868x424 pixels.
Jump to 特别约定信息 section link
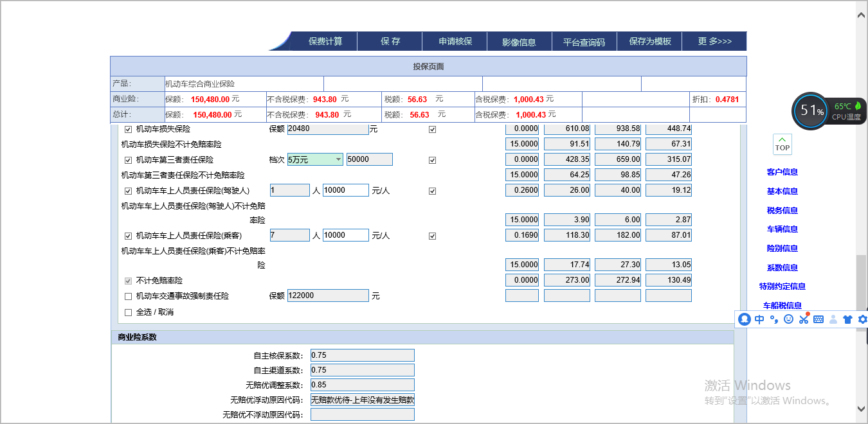coord(782,287)
